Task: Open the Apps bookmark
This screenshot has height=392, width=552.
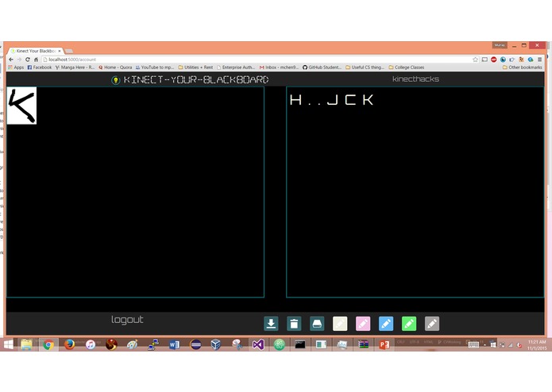Action: 16,67
